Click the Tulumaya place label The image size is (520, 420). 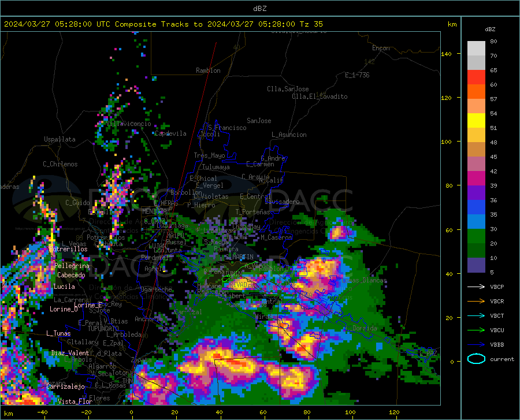[x=216, y=167]
